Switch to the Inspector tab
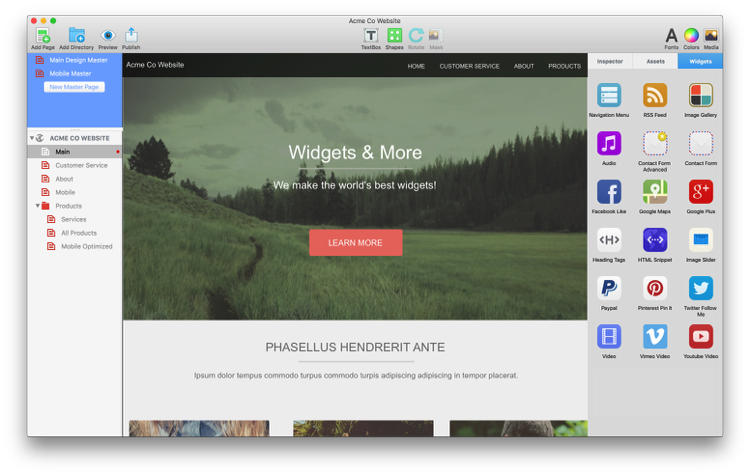The width and height of the screenshot is (750, 475). [610, 61]
